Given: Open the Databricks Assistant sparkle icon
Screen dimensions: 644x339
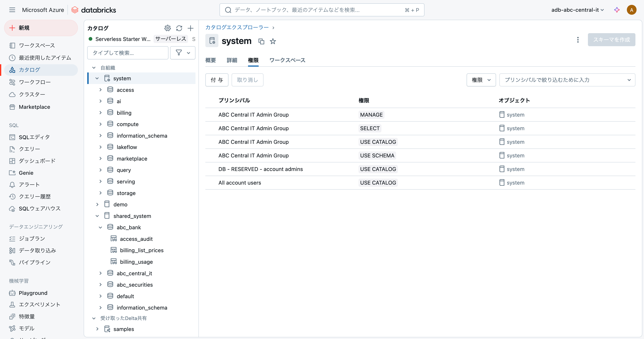Looking at the screenshot, I should pos(617,10).
